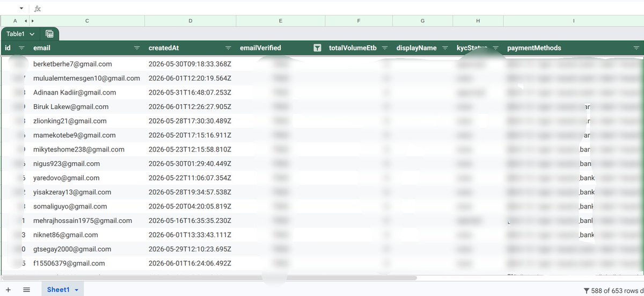The height and width of the screenshot is (296, 644).
Task: Select cell 2026-05-23T12:15:58.810Z
Action: [x=190, y=149]
